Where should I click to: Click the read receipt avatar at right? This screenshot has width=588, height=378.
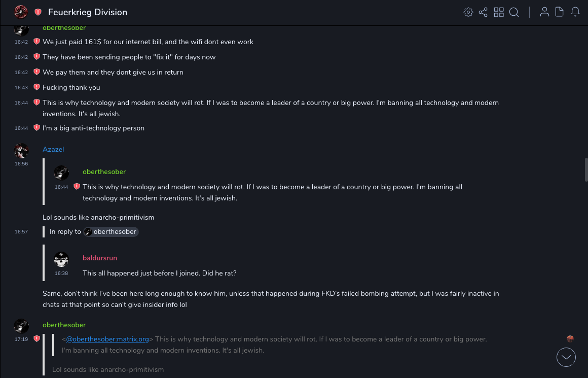pos(570,339)
